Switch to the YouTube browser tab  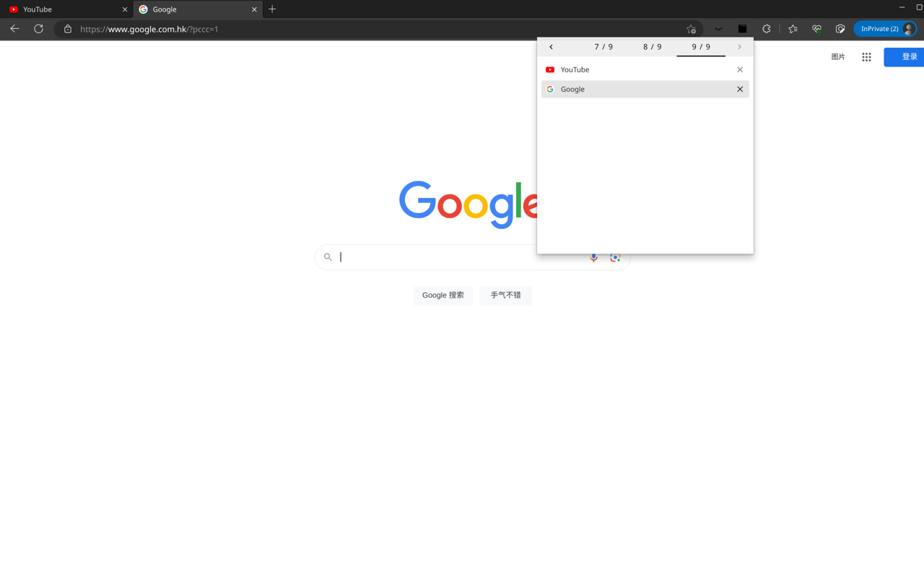pos(66,9)
